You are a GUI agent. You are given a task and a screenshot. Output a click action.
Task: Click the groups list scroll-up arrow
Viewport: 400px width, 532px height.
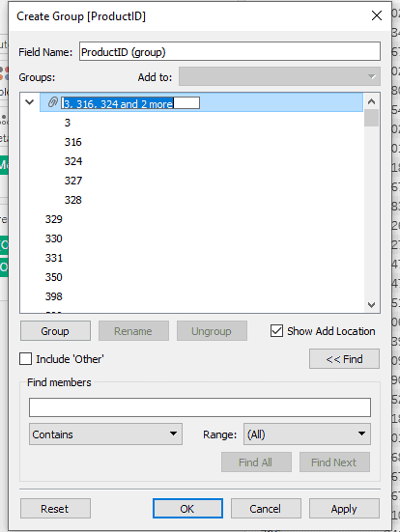pyautogui.click(x=371, y=101)
